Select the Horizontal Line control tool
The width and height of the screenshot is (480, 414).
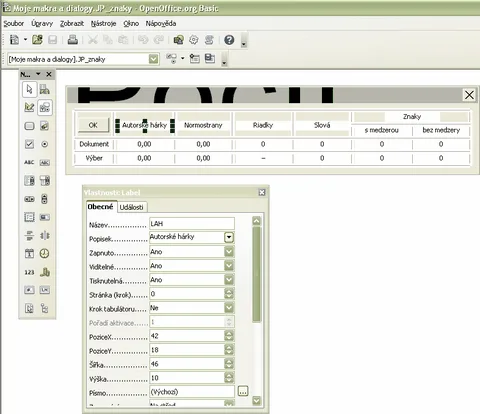pyautogui.click(x=29, y=236)
